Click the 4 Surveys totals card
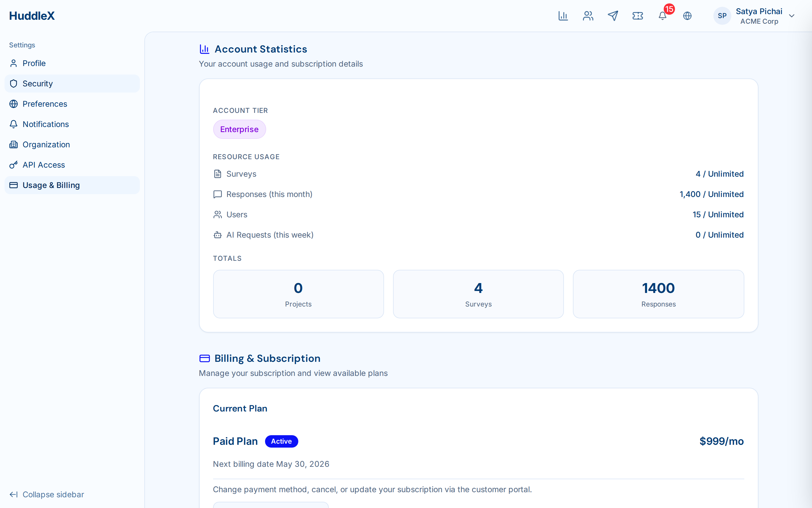The height and width of the screenshot is (508, 812). coord(478,294)
